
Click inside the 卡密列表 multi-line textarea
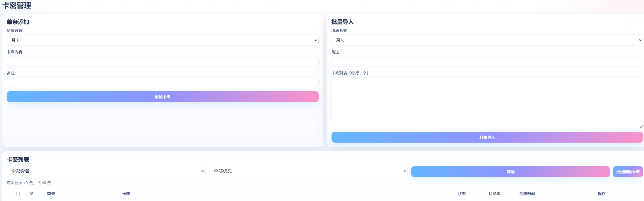pos(487,103)
